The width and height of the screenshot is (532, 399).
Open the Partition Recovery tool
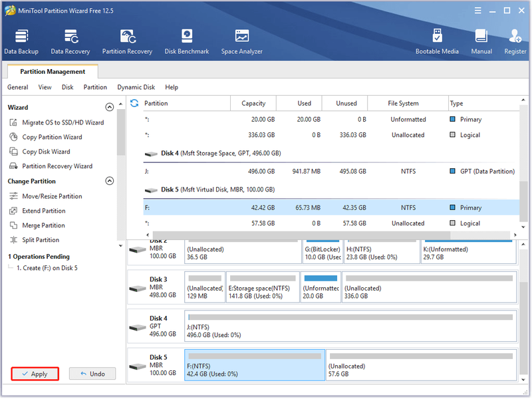click(x=127, y=42)
